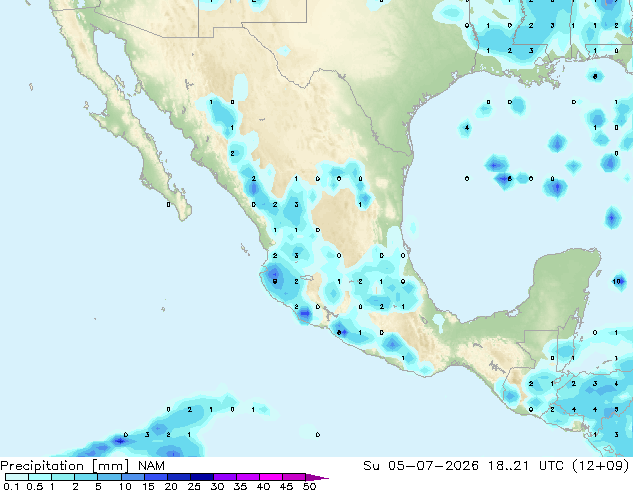Click the 'Precipitation [mm]' title text
The height and width of the screenshot is (490, 634).
[x=65, y=466]
